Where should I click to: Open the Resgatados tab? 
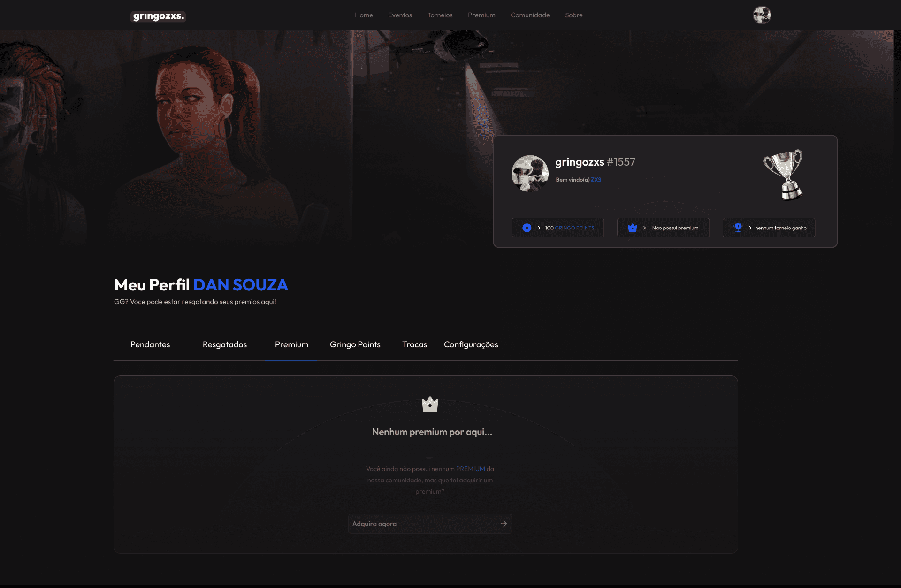coord(225,344)
